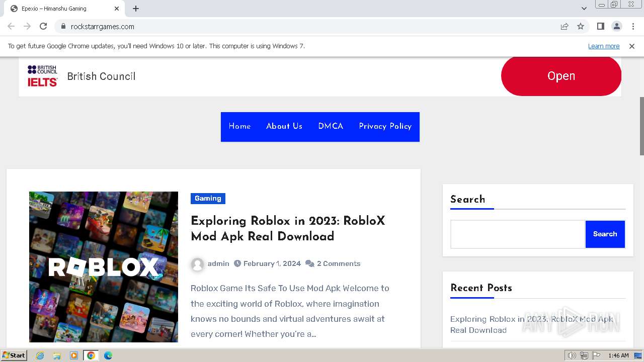Open volume speaker tray icon

coord(572,355)
